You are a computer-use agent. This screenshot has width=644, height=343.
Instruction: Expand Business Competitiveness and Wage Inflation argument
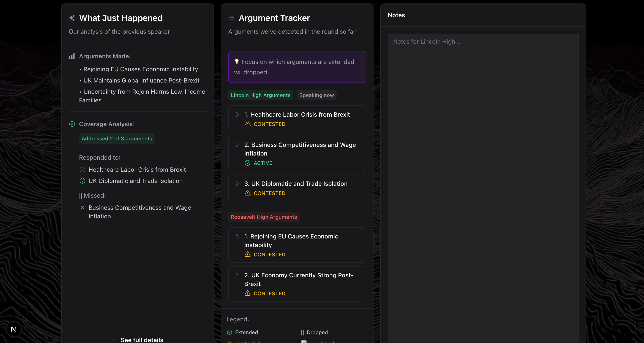point(237,145)
